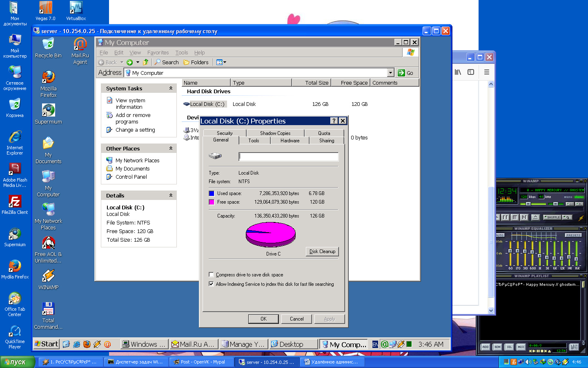Screen dimensions: 588x368
Task: Click the disk label text field
Action: 288,157
